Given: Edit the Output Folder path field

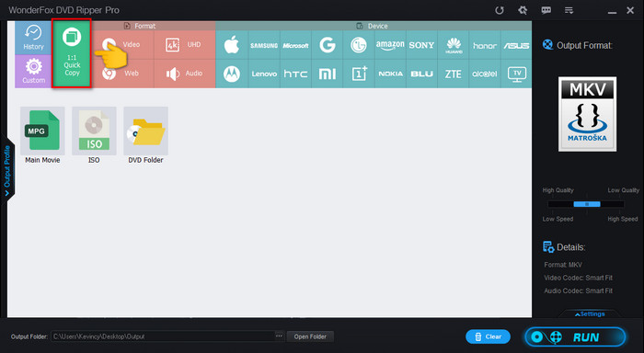Looking at the screenshot, I should [163, 336].
